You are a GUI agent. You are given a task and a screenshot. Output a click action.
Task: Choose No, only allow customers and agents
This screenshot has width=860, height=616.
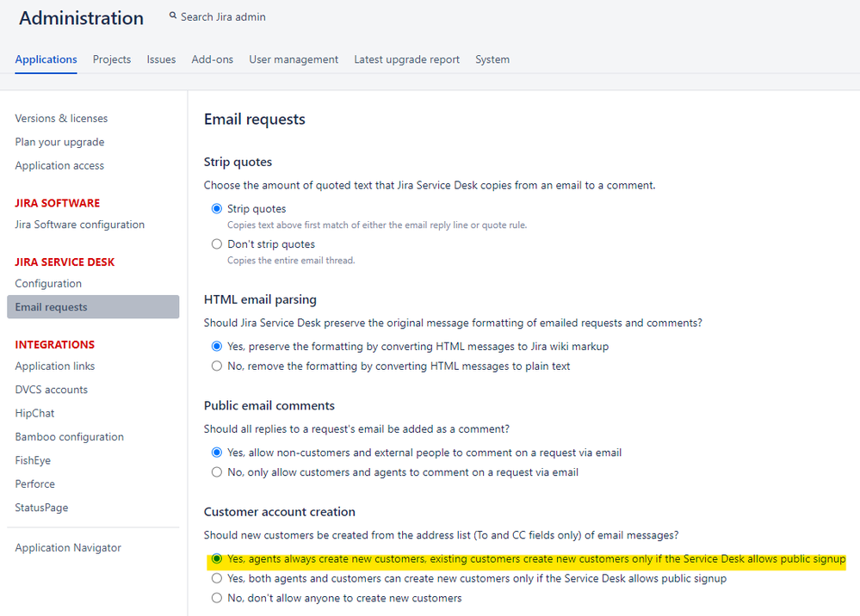point(217,472)
